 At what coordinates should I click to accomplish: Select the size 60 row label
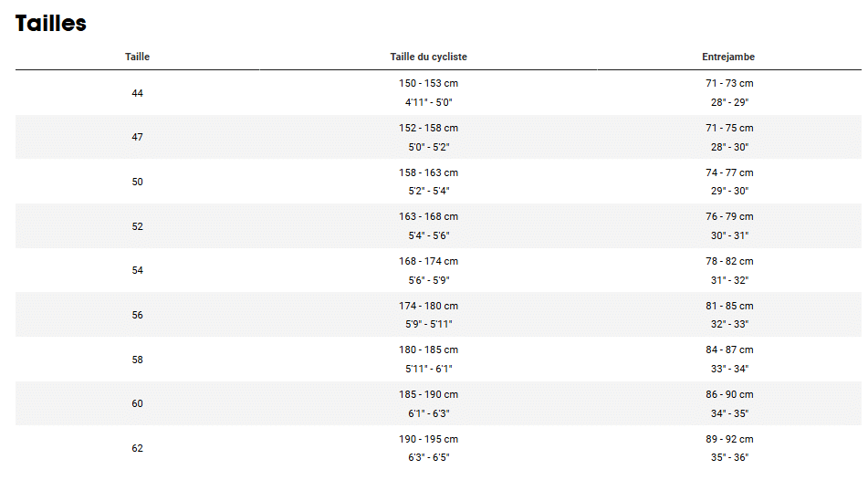pyautogui.click(x=137, y=403)
